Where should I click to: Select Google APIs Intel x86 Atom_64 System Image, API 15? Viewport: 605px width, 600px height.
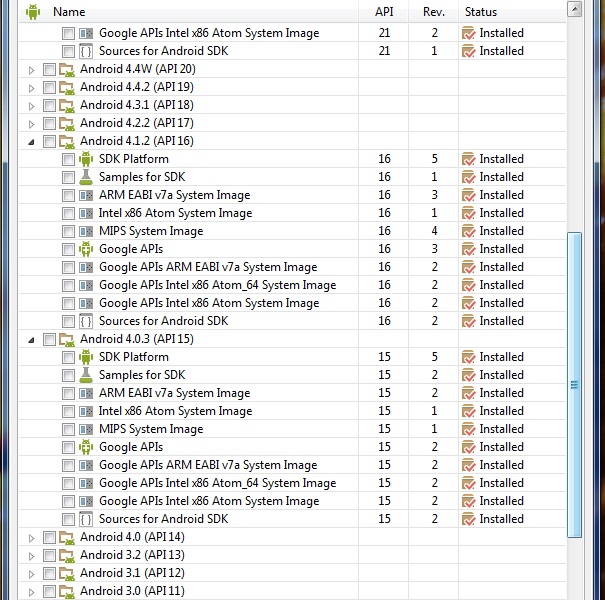[217, 483]
